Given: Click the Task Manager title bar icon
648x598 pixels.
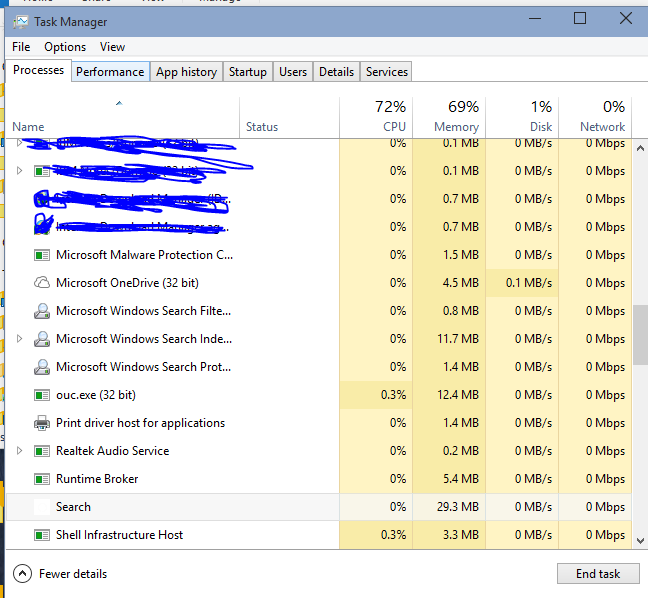Looking at the screenshot, I should [20, 21].
